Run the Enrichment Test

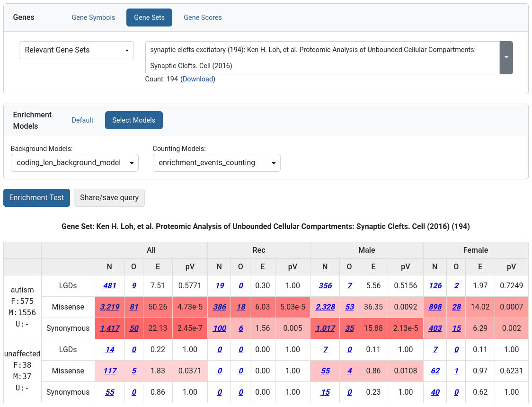(36, 198)
